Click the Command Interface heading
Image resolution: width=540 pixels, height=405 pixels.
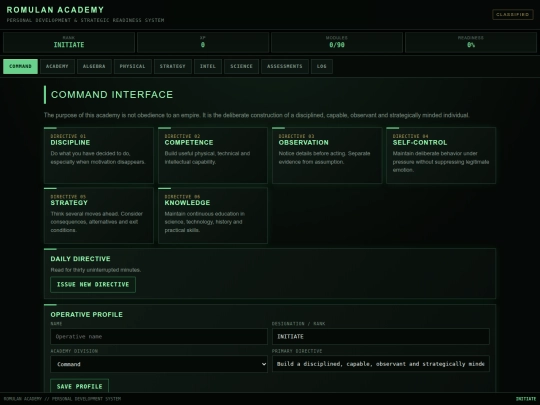(112, 95)
